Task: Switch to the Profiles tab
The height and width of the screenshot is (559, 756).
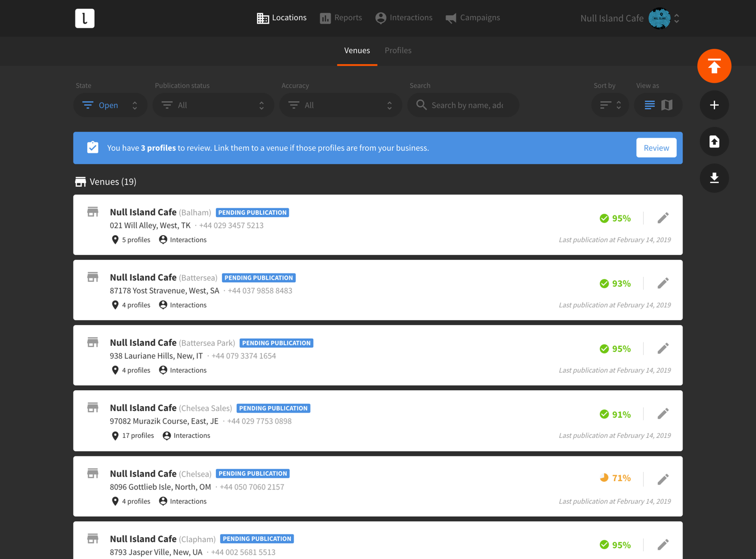Action: coord(398,50)
